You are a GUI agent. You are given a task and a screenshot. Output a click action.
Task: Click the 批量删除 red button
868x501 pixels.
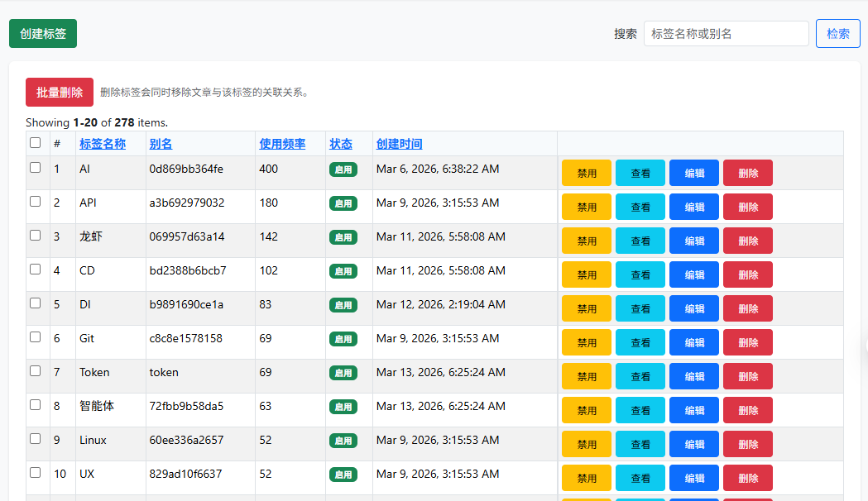60,93
